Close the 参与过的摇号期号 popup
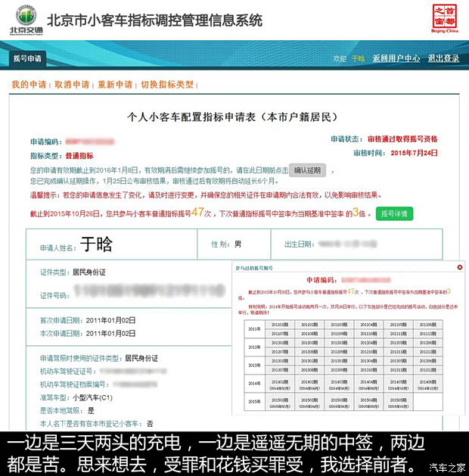This screenshot has width=469, height=476. (460, 267)
